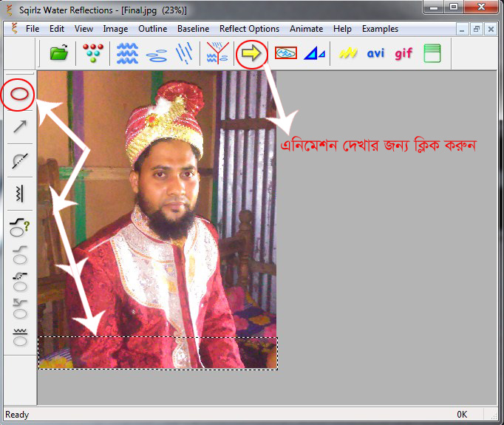
Task: Click the outline help tool with question mark
Action: [x=20, y=228]
